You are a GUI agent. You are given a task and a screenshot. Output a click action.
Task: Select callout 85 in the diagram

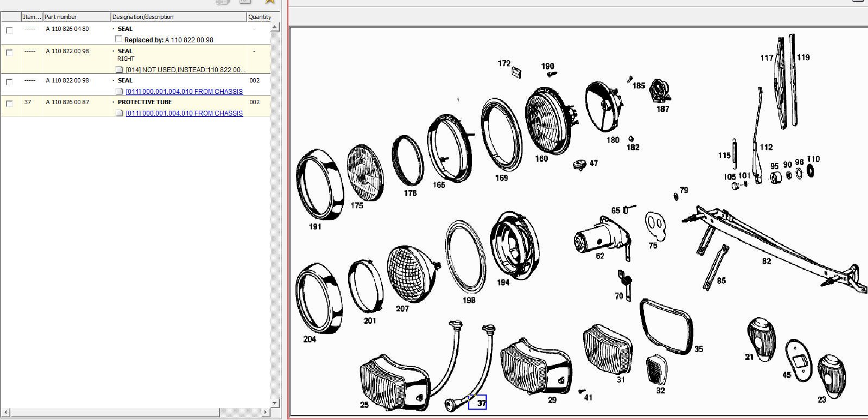coord(721,281)
